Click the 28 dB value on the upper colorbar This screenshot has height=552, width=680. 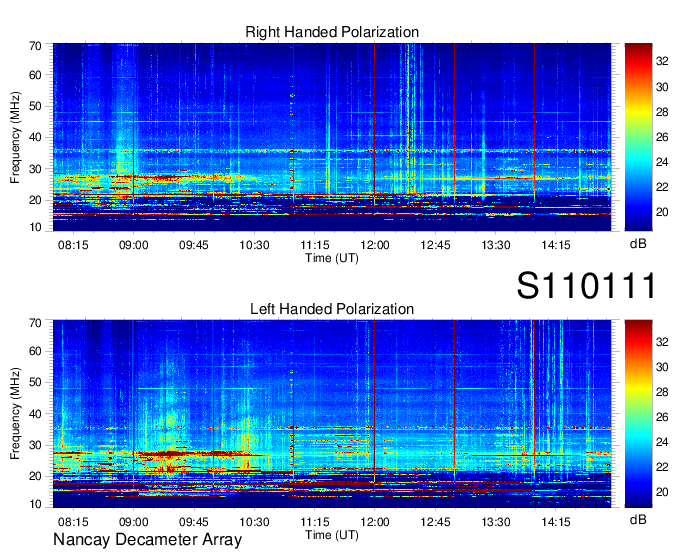pos(662,112)
